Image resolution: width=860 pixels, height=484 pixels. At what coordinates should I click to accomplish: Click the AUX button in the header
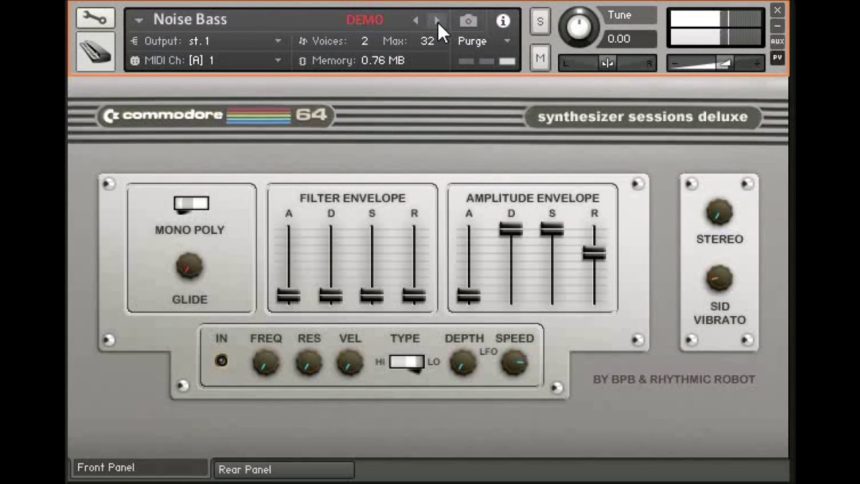point(777,42)
